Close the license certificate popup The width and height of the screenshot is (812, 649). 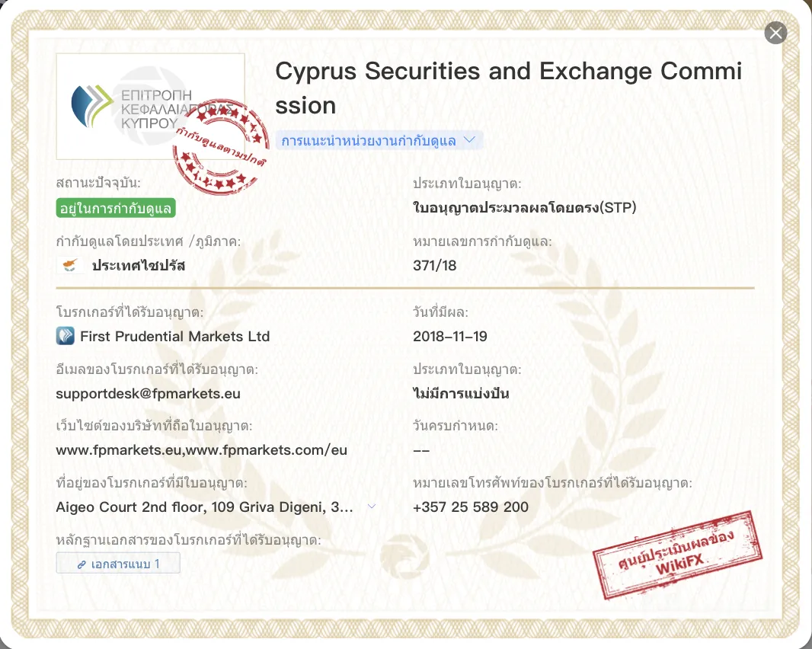(775, 34)
